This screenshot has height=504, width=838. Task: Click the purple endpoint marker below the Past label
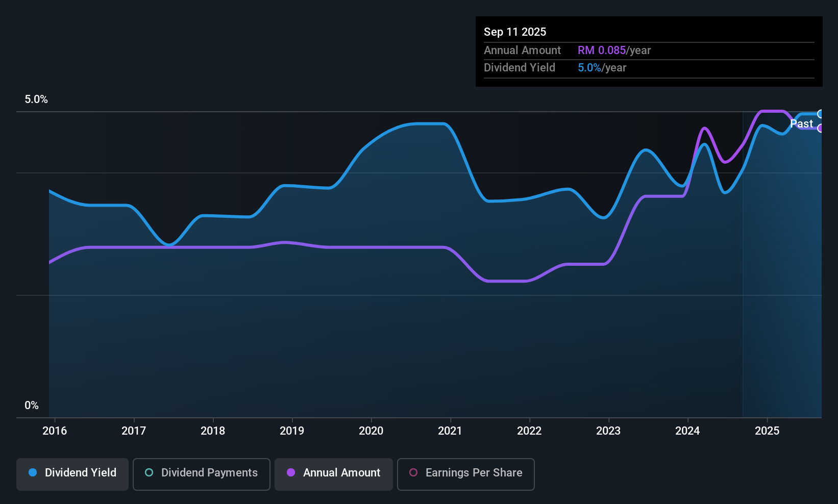(x=821, y=129)
